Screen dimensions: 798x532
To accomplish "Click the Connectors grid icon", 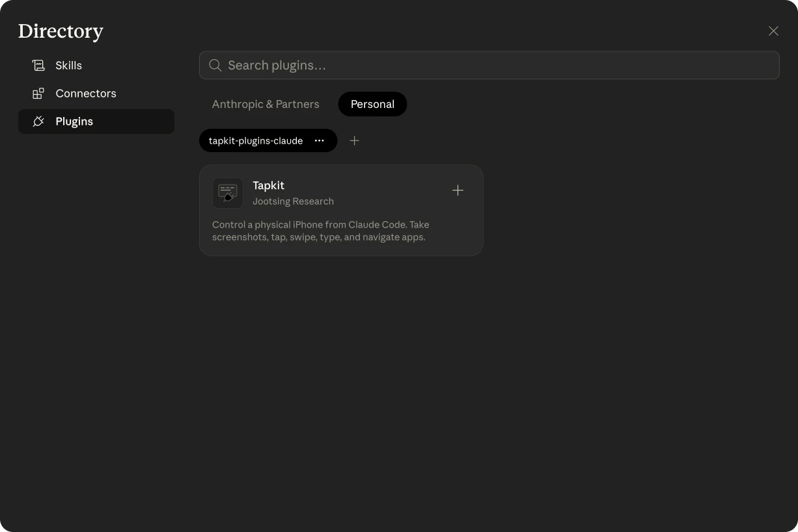I will point(38,93).
